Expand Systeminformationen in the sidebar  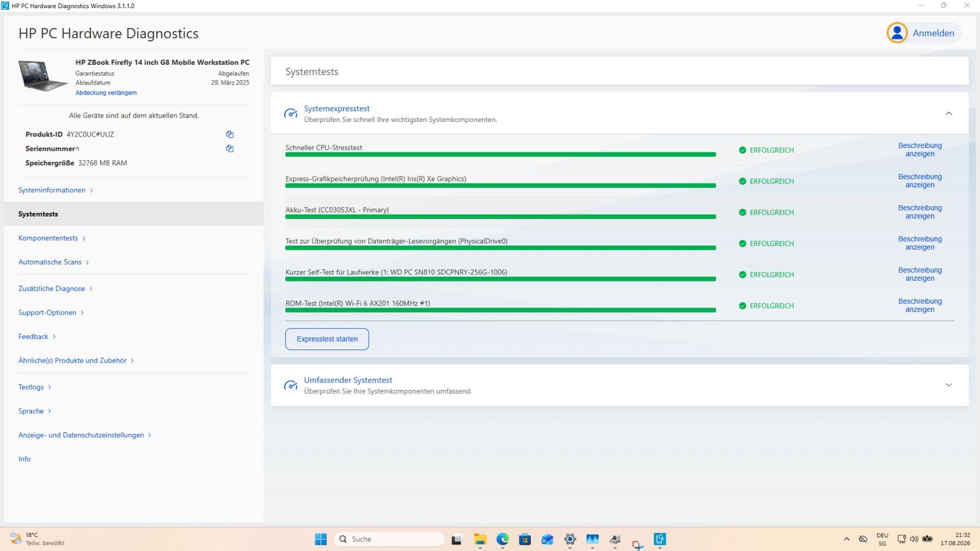56,190
